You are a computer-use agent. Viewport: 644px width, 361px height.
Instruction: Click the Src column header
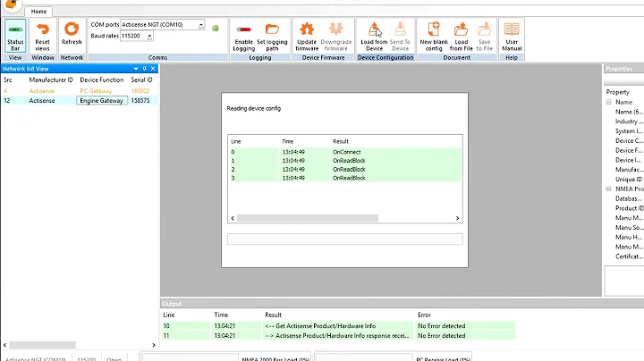(8, 80)
